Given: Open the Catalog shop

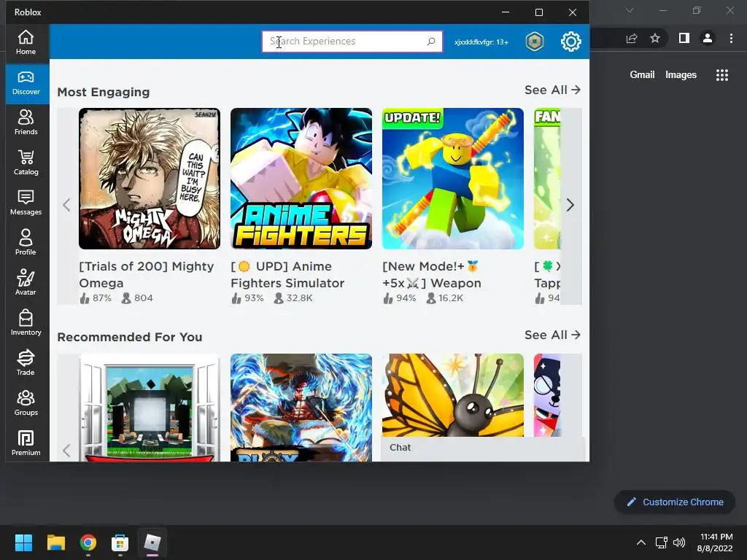Looking at the screenshot, I should coord(26,163).
